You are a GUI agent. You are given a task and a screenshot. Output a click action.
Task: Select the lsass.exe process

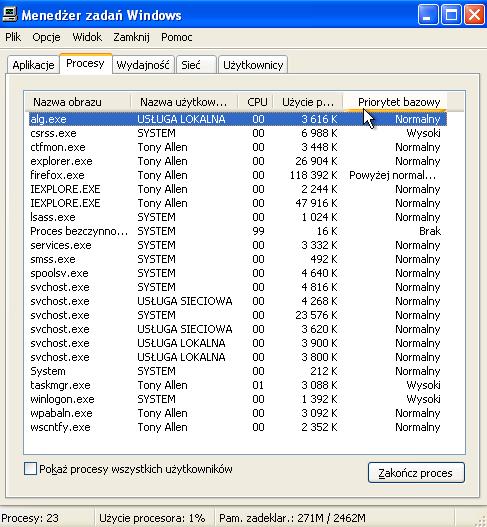(238, 217)
